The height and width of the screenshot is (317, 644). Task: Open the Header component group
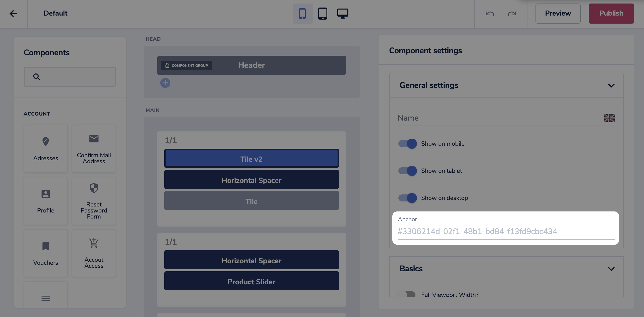251,65
